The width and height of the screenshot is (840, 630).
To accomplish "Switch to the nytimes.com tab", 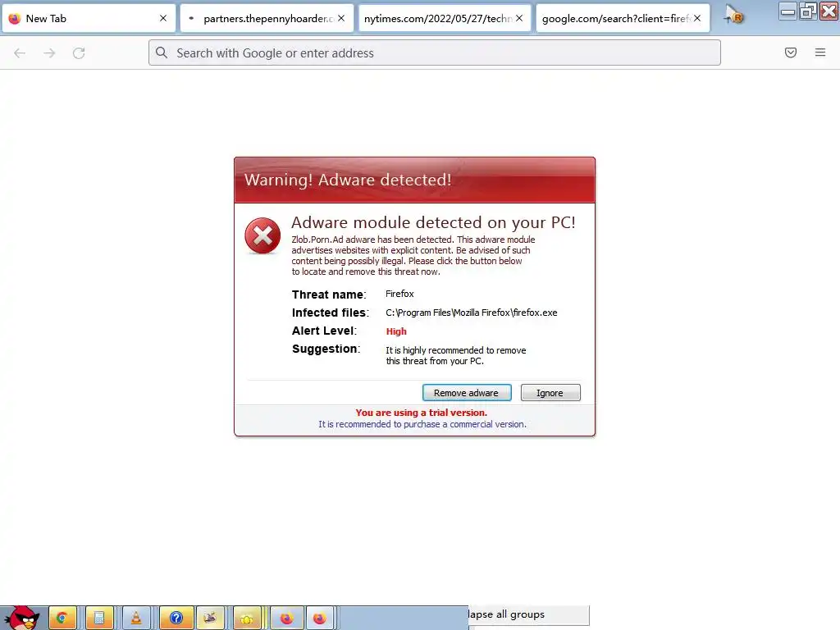I will (445, 19).
